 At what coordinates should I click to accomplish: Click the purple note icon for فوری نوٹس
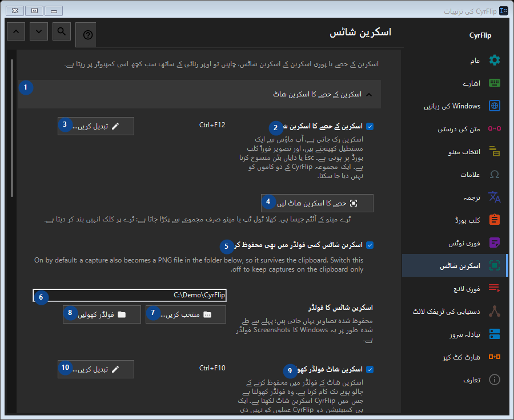click(495, 243)
